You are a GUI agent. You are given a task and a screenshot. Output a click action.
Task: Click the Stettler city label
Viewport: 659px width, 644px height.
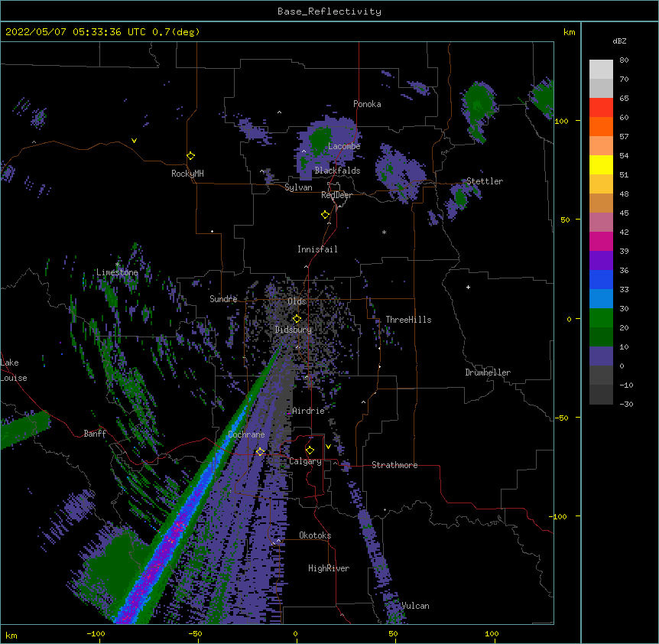coord(485,181)
